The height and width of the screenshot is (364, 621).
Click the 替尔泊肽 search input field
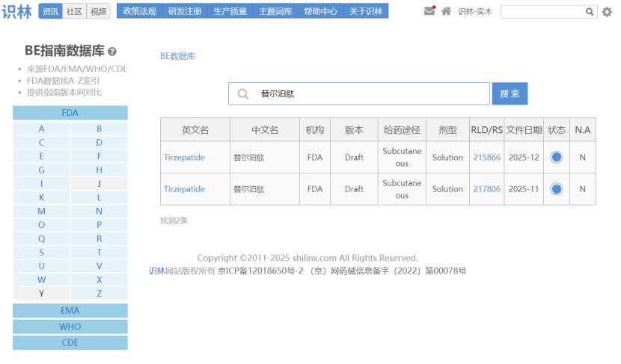point(367,94)
